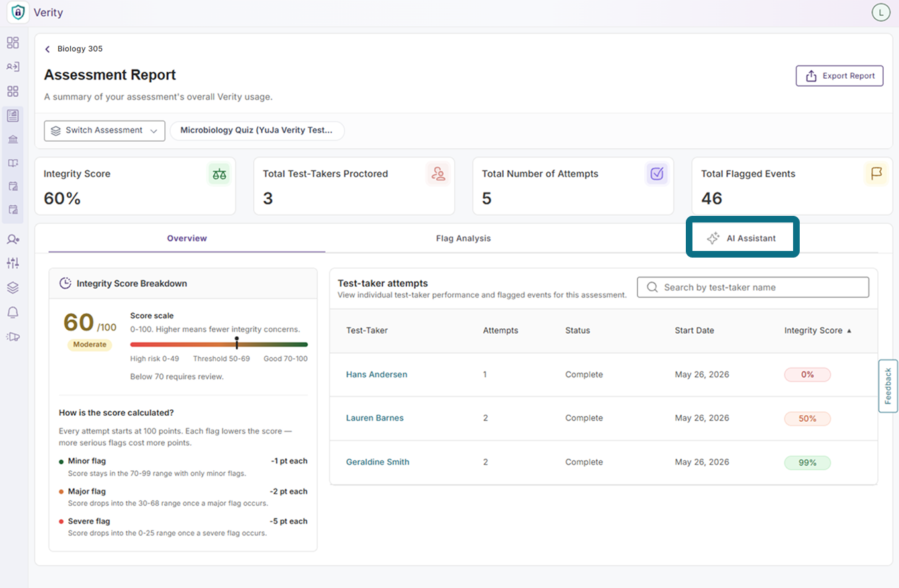Open the user sign-in icon in sidebar

click(x=13, y=67)
